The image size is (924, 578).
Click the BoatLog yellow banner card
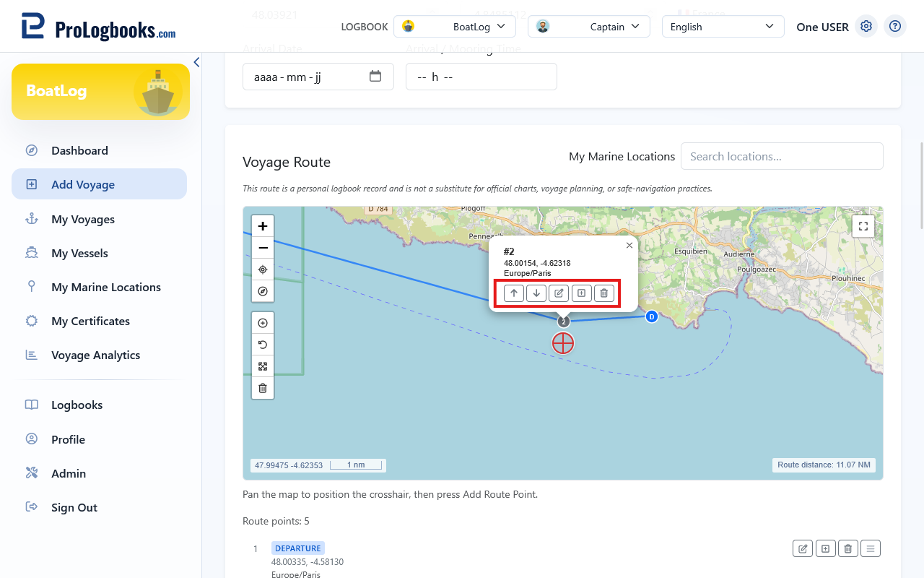click(100, 92)
